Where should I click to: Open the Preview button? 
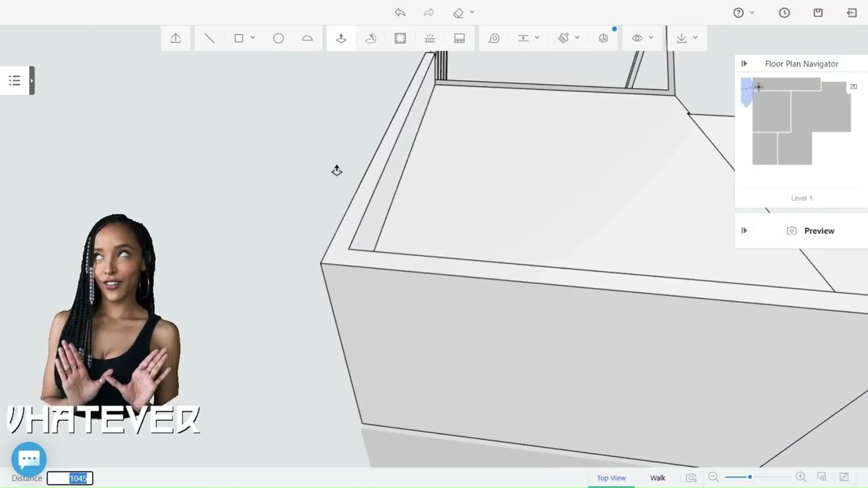pos(810,230)
